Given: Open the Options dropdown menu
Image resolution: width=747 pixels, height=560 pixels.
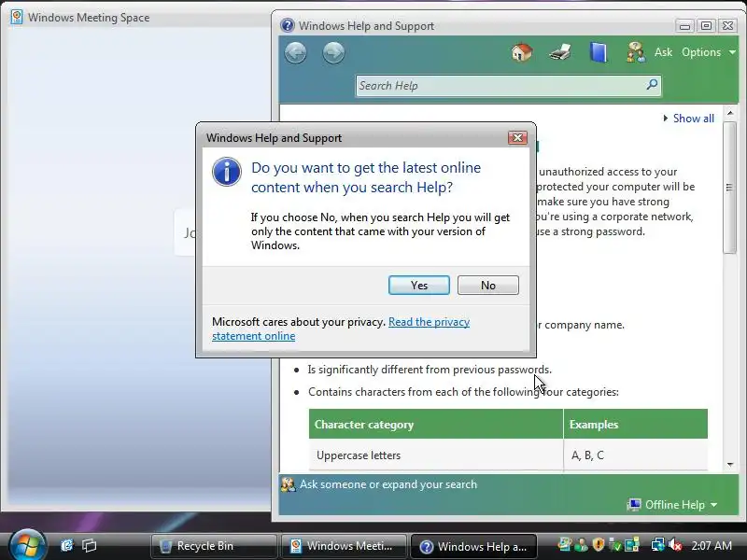Looking at the screenshot, I should 708,52.
